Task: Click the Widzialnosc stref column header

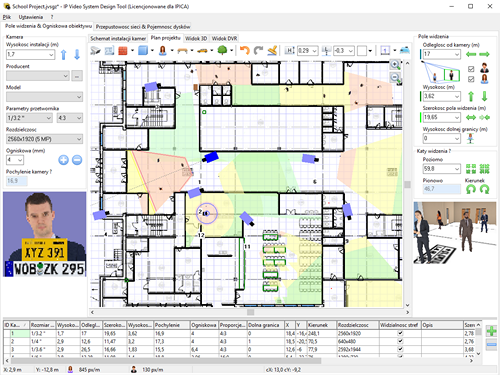Action: pyautogui.click(x=400, y=325)
